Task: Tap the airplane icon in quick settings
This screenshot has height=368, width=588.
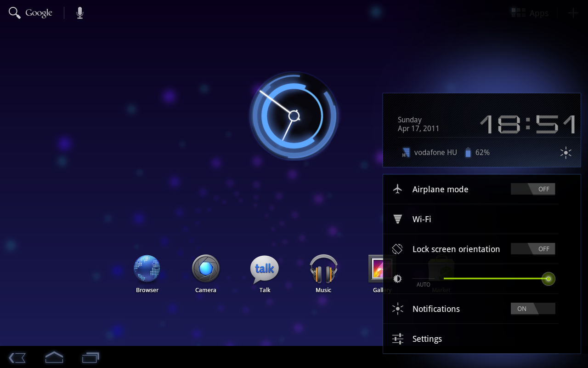Action: pos(397,189)
